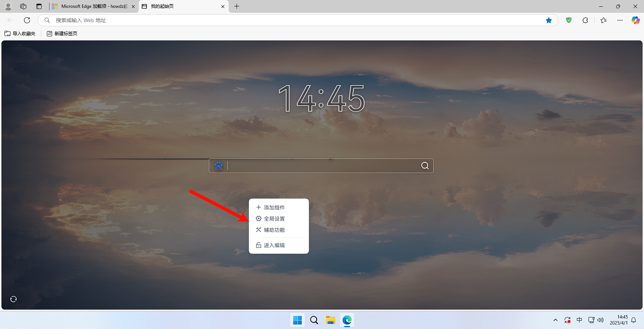Open the Settings and more menu
This screenshot has height=329, width=644.
620,20
